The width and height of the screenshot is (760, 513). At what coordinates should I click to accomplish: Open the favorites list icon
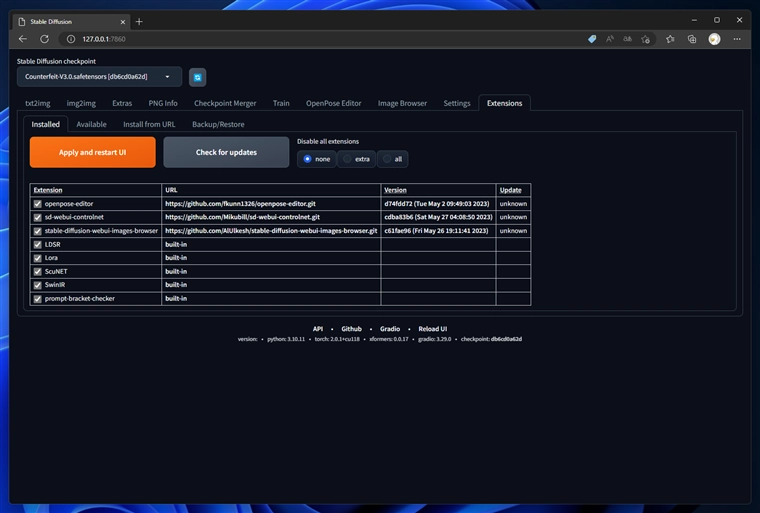(670, 39)
